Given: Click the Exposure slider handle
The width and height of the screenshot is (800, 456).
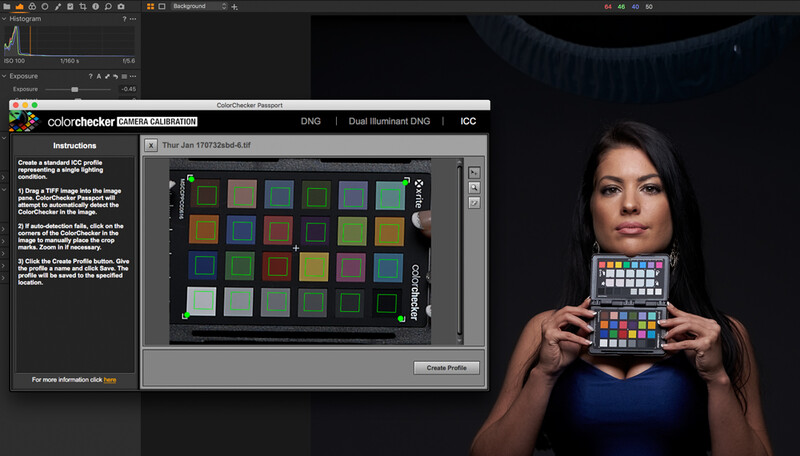Looking at the screenshot, I should click(x=74, y=89).
